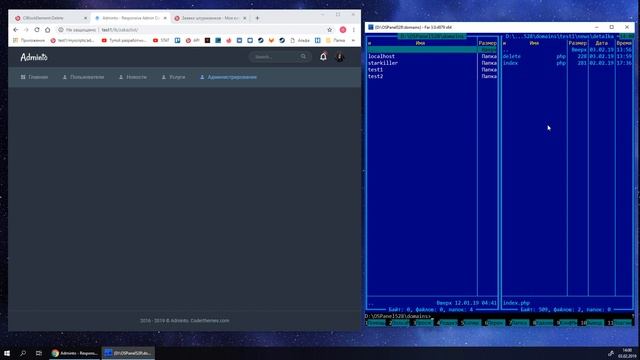Click Far function key 10 Exit
Screen dimensions: 640x360
tap(592, 323)
